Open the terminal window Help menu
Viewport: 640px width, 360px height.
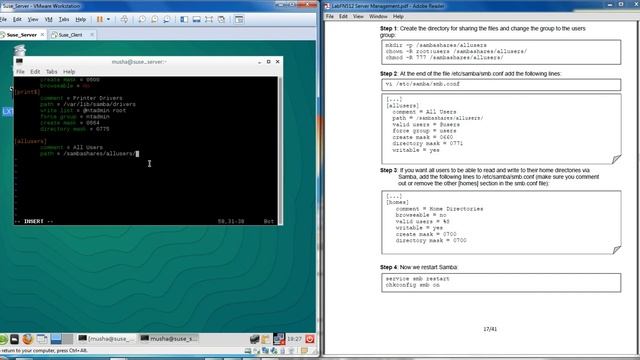pyautogui.click(x=69, y=71)
